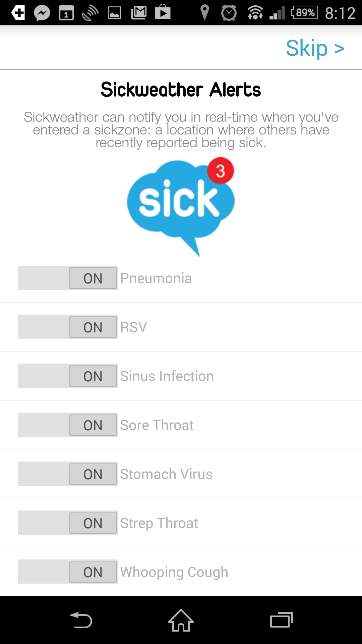Viewport: 362px width, 644px height.
Task: Tap the Play Store notification icon
Action: pos(163,12)
